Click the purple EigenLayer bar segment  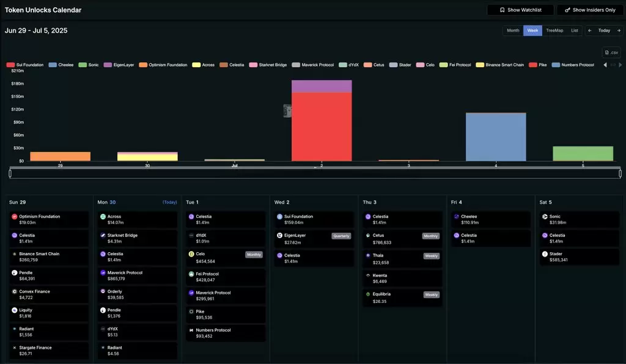click(x=322, y=87)
